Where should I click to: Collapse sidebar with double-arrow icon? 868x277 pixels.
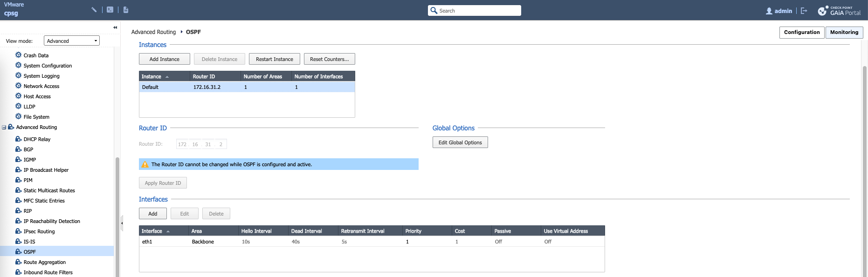coord(115,27)
